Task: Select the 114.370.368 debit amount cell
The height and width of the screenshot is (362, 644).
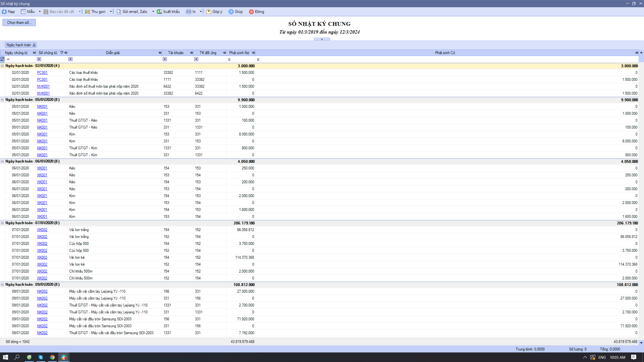Action: 241,257
